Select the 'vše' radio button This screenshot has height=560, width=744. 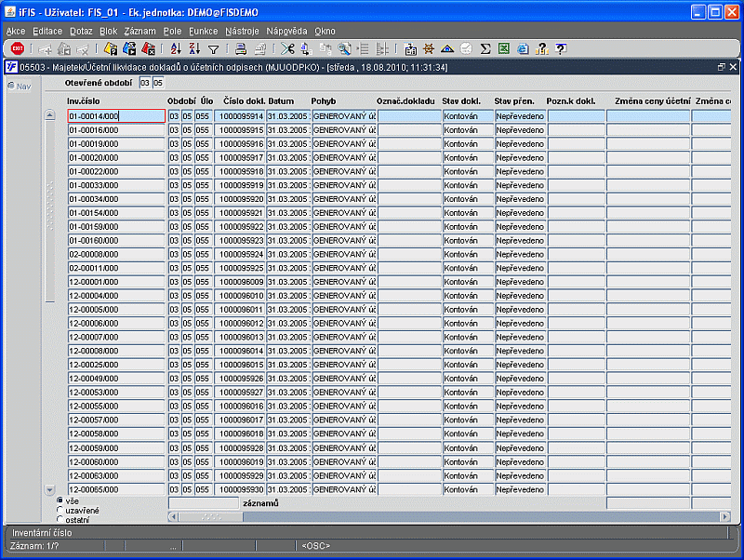click(60, 500)
